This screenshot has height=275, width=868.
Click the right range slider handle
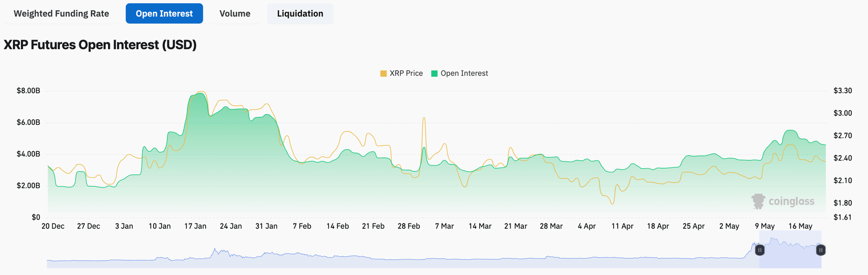coord(821,250)
